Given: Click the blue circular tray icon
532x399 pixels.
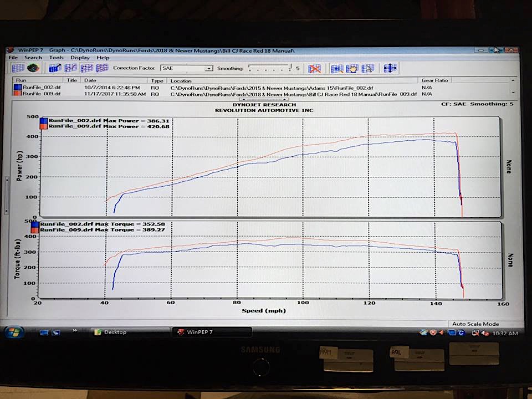Looking at the screenshot, I should click(x=461, y=333).
